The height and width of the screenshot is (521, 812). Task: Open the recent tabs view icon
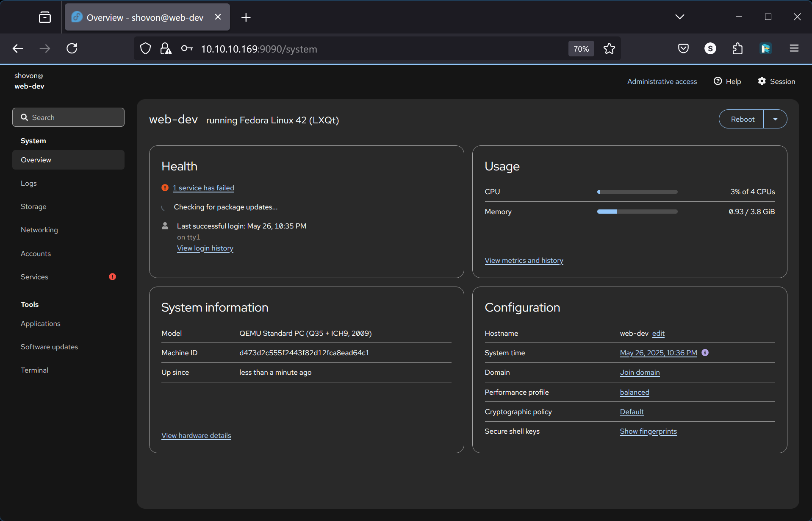point(45,17)
